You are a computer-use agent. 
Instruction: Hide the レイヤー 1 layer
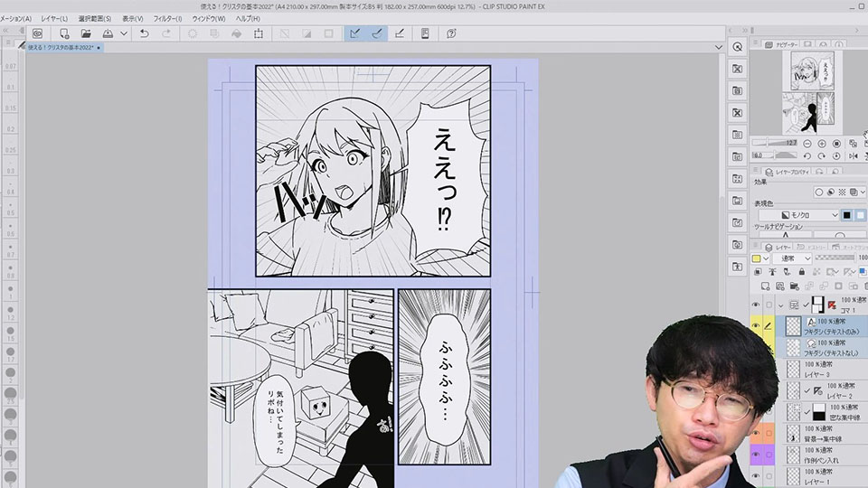(x=756, y=476)
